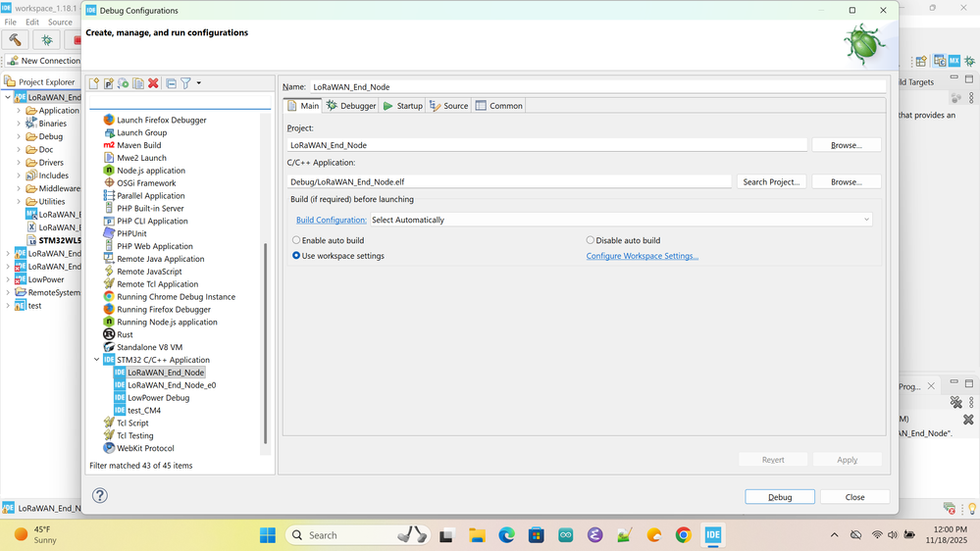Click configuration list vertical scrollbar
Viewport: 980px width, 551px height.
tap(266, 343)
